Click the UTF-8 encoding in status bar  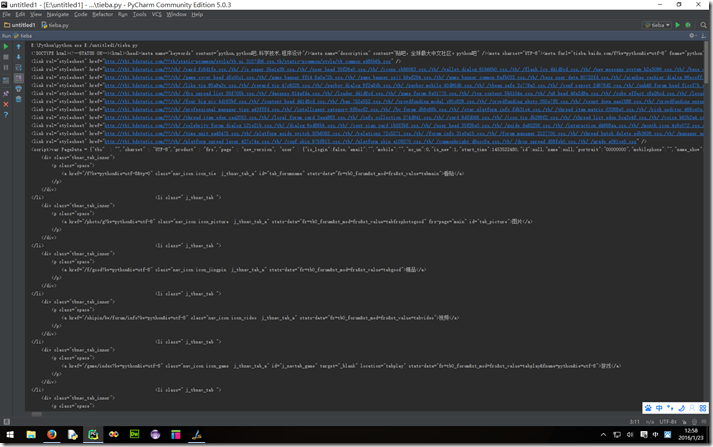(x=668, y=422)
